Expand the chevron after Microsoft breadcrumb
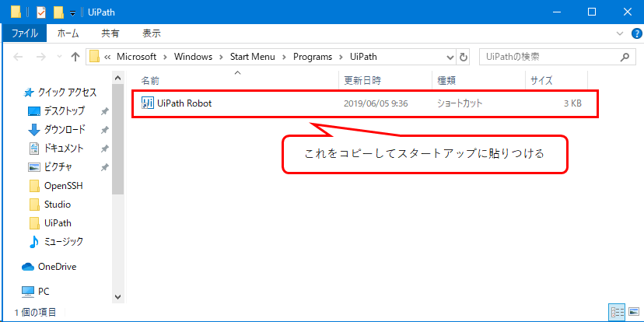 click(165, 57)
